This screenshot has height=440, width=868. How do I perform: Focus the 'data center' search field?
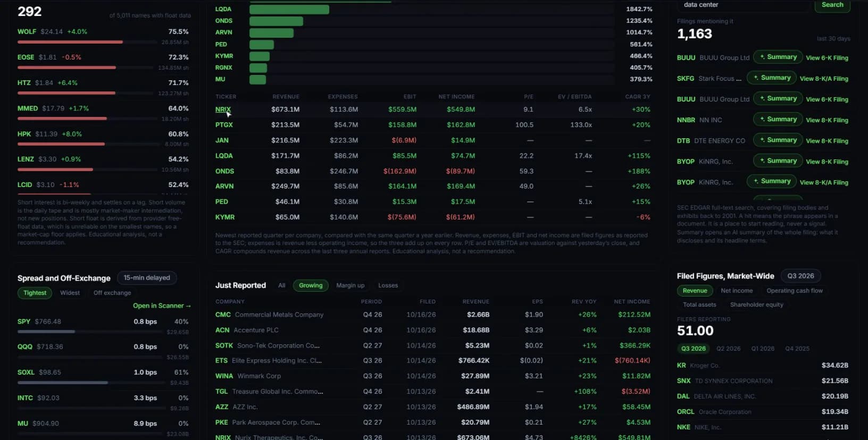pyautogui.click(x=744, y=5)
